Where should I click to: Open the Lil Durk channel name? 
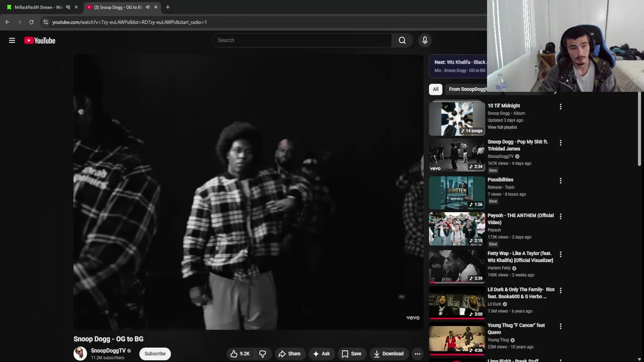pyautogui.click(x=495, y=304)
